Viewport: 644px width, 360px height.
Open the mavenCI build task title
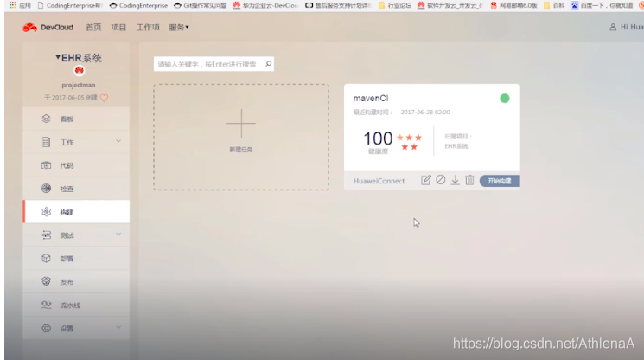tap(371, 98)
